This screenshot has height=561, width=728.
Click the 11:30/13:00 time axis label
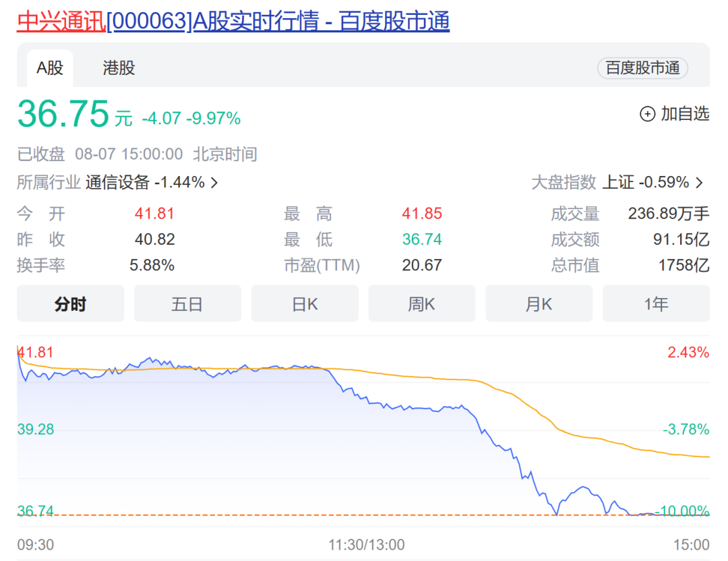[x=366, y=544]
